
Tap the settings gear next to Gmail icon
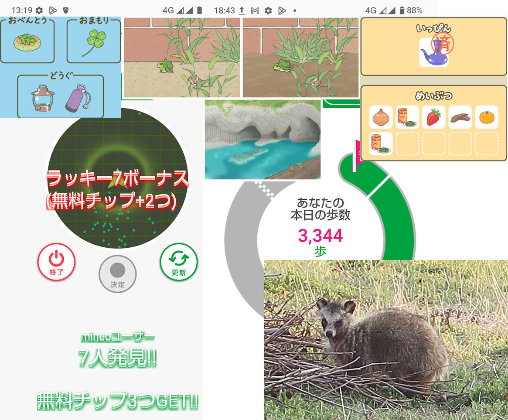click(x=268, y=11)
